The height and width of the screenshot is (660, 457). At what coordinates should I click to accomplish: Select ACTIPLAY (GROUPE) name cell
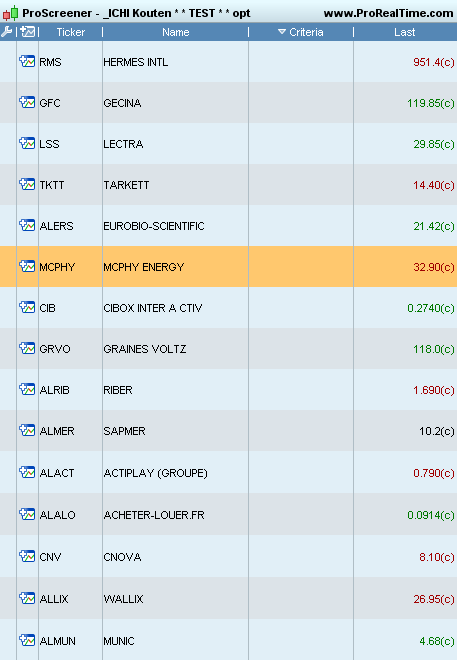[x=175, y=473]
